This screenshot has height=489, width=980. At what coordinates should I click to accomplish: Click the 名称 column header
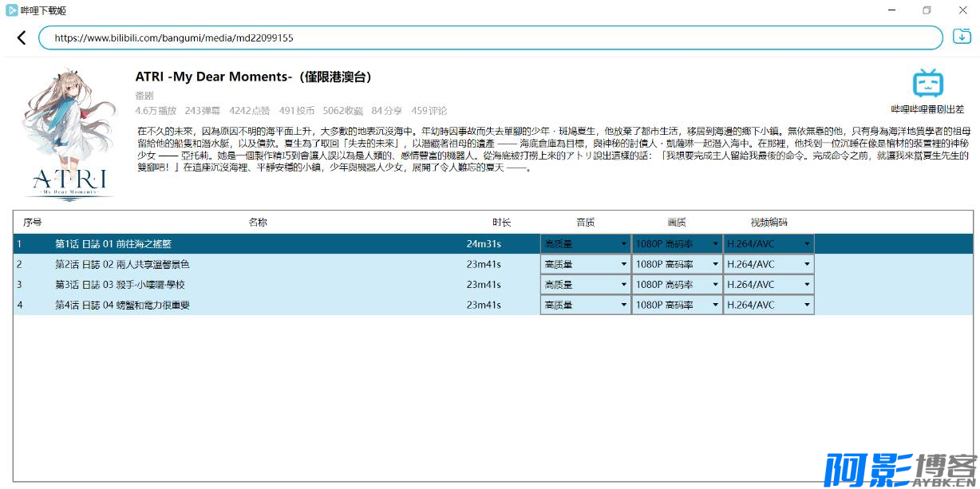tap(258, 222)
